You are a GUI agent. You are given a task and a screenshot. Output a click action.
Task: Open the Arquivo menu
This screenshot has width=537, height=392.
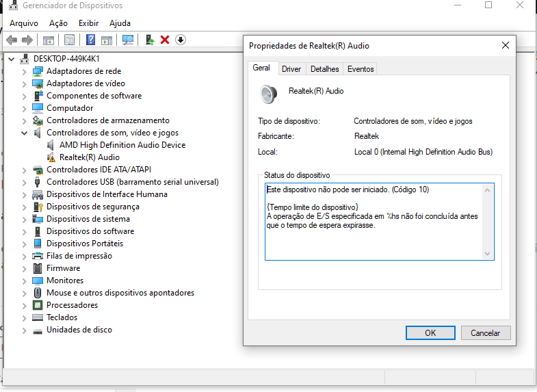coord(24,23)
